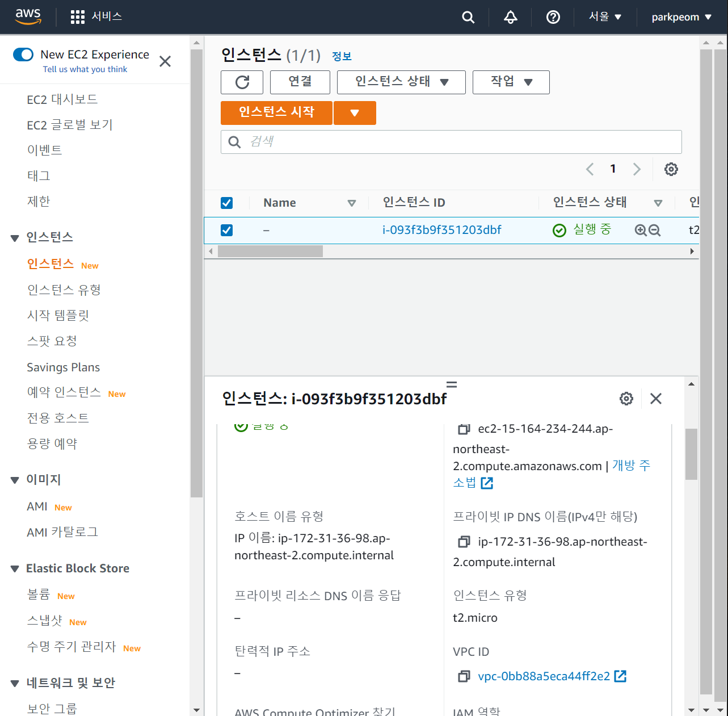The width and height of the screenshot is (728, 716).
Task: Toggle the New EC2 Experience switch
Action: [23, 55]
